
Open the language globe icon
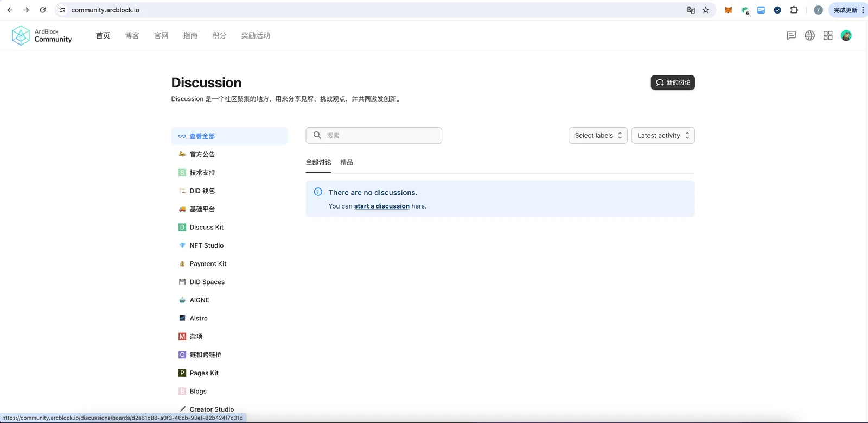coord(810,35)
